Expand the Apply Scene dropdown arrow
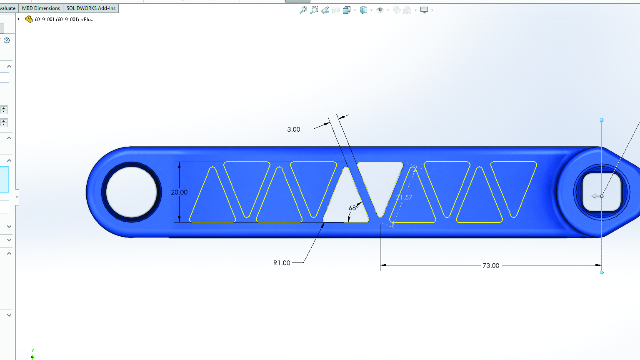The image size is (640, 360). (x=415, y=10)
